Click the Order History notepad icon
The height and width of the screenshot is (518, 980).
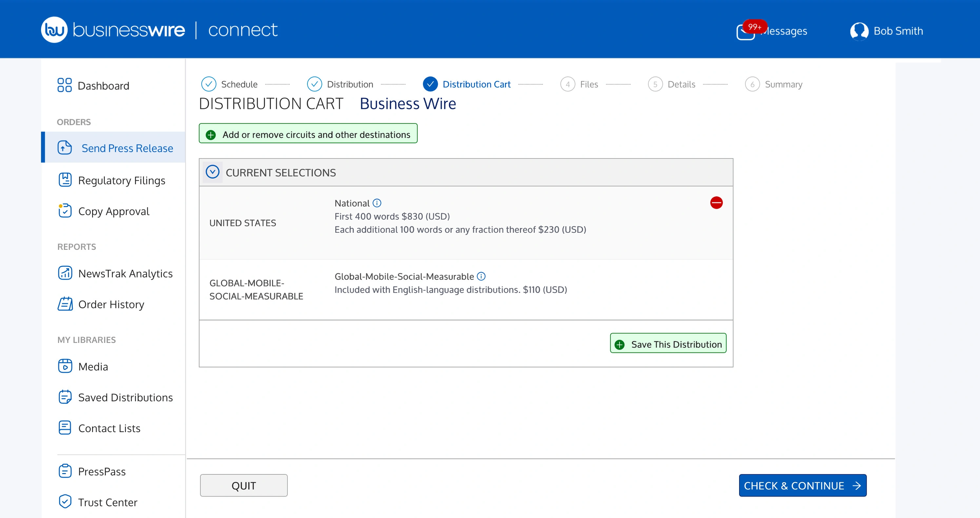tap(65, 304)
